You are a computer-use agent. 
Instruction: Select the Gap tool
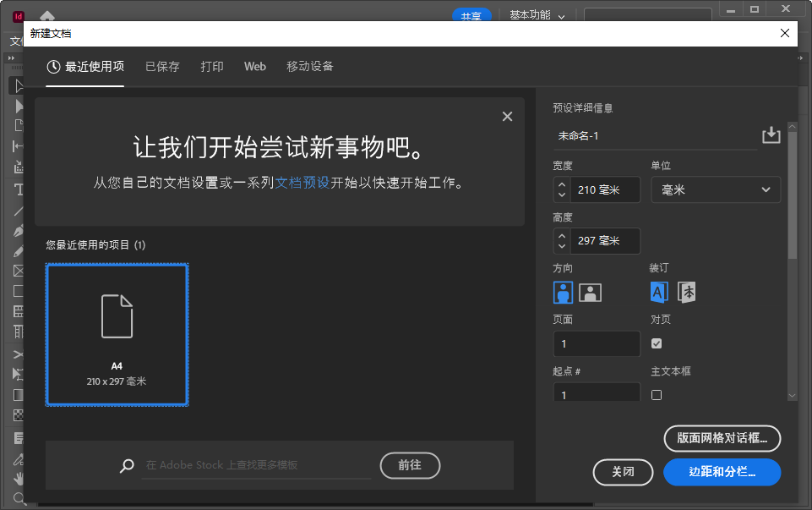18,146
